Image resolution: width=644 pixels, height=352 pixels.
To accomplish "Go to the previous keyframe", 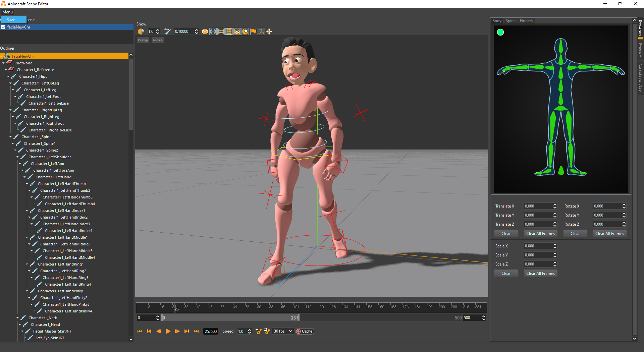I will tap(149, 331).
